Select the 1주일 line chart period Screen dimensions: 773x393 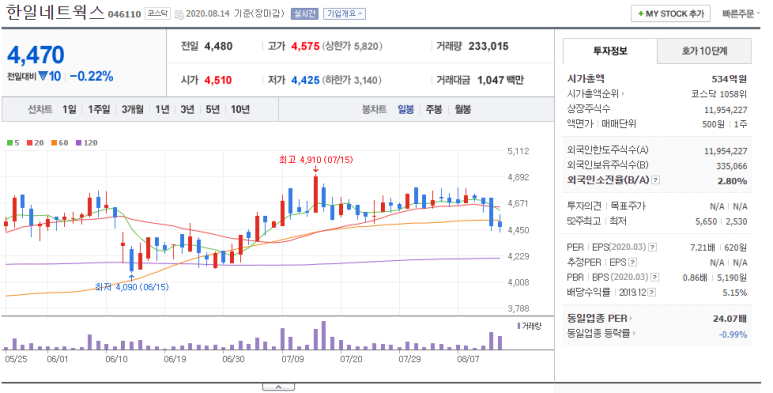pos(99,109)
